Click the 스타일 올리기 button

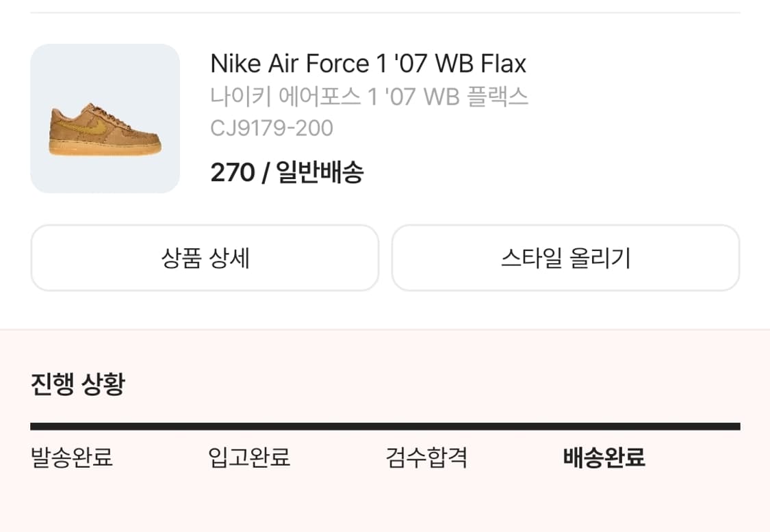click(565, 258)
